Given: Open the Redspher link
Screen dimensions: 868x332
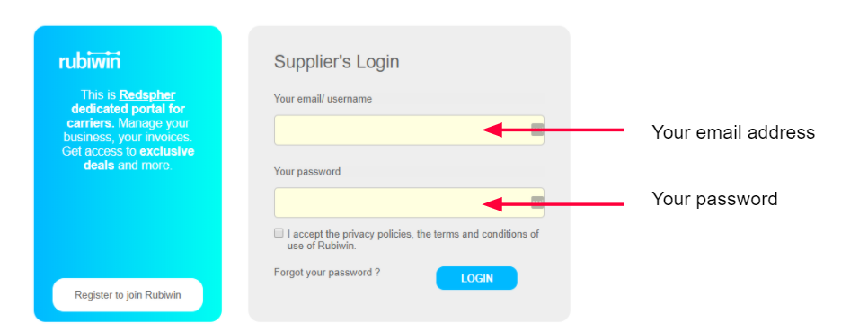Looking at the screenshot, I should (147, 94).
